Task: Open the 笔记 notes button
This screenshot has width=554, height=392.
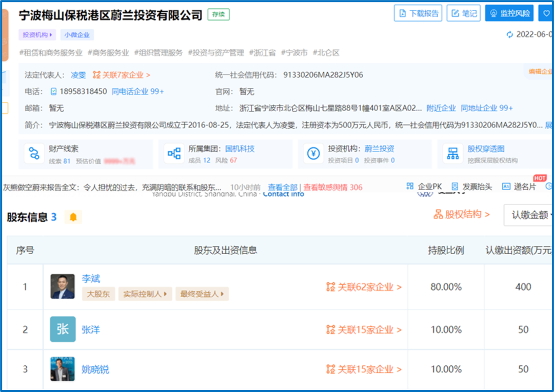Action: [463, 13]
